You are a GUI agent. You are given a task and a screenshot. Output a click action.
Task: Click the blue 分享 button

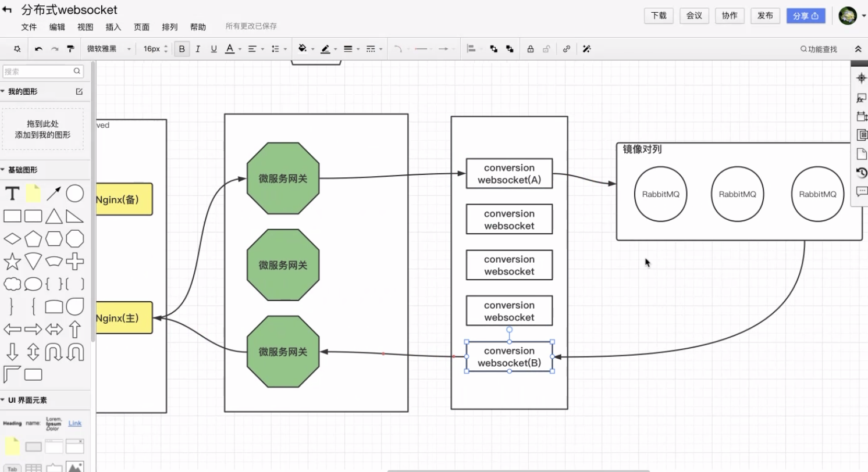pyautogui.click(x=805, y=16)
